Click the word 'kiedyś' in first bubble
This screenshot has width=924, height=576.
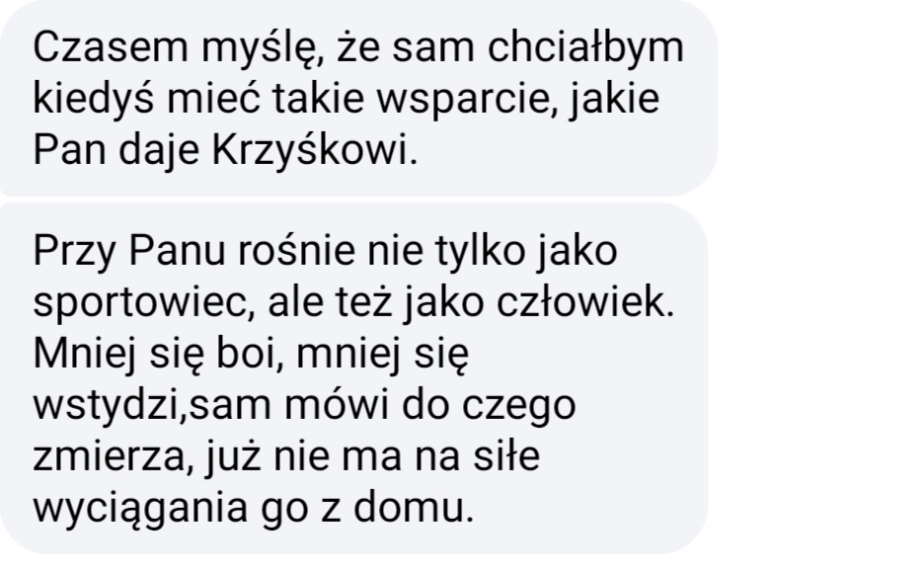(x=93, y=99)
